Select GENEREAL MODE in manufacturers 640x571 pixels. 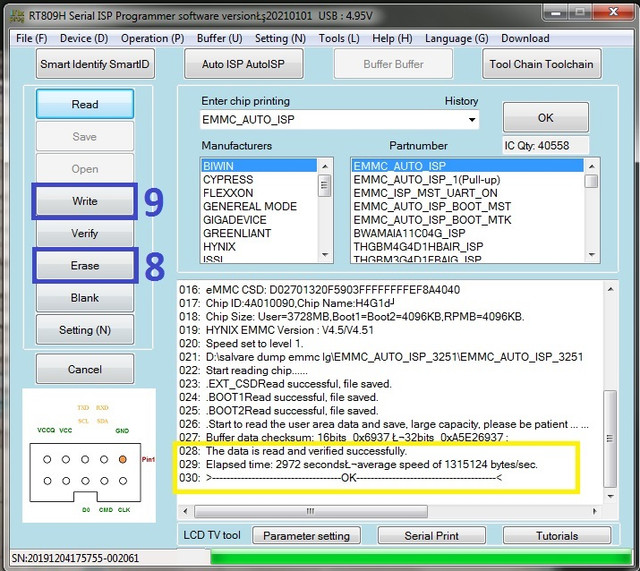tap(259, 207)
